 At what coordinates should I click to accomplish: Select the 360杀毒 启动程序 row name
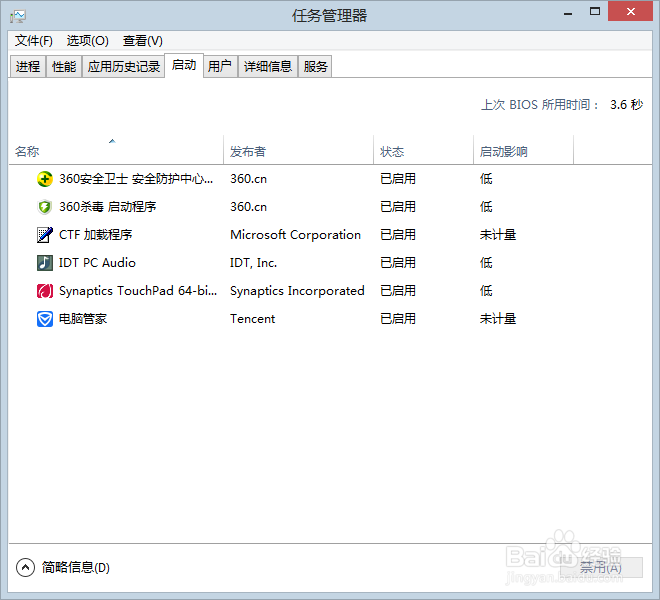point(107,207)
